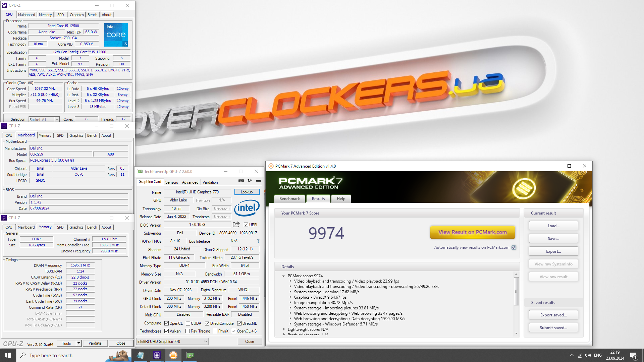
Task: Open the GPU-Z Sensors tab
Action: (x=171, y=182)
